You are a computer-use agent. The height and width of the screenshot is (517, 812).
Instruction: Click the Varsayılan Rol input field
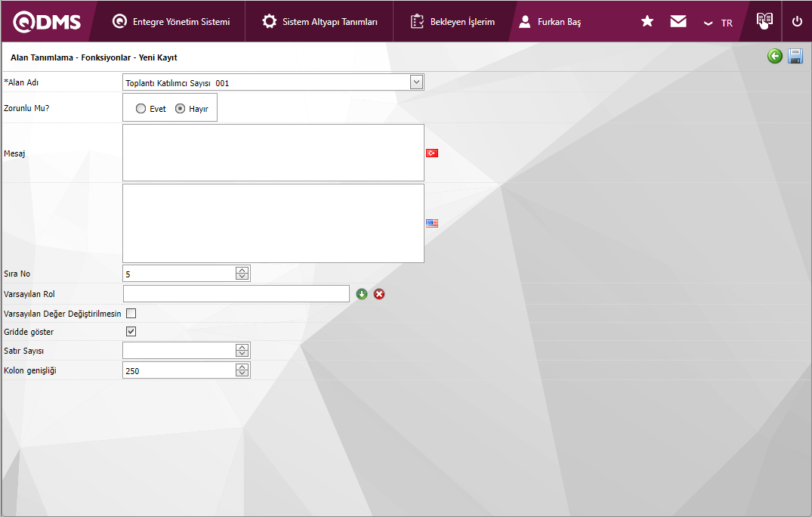pos(236,294)
